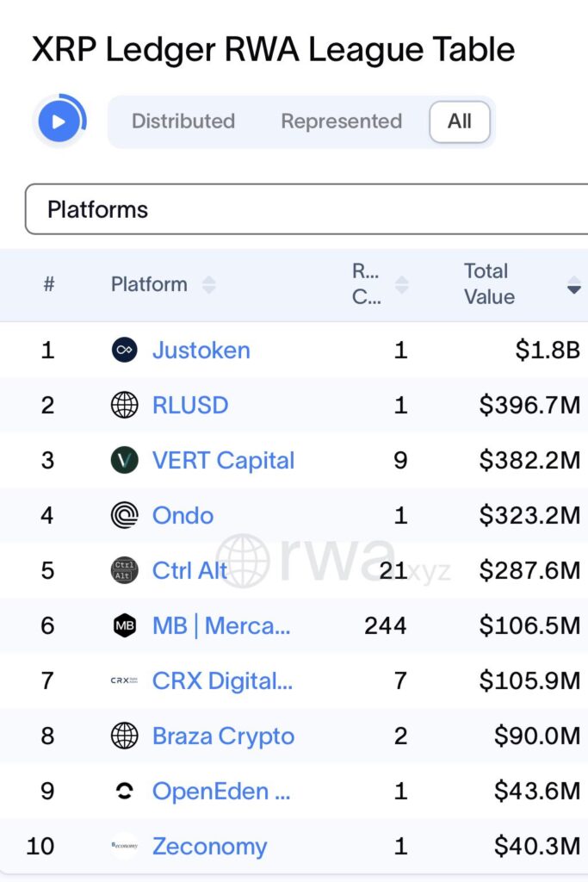The width and height of the screenshot is (588, 882).
Task: Open the CRX Digital platform link
Action: pos(223,680)
